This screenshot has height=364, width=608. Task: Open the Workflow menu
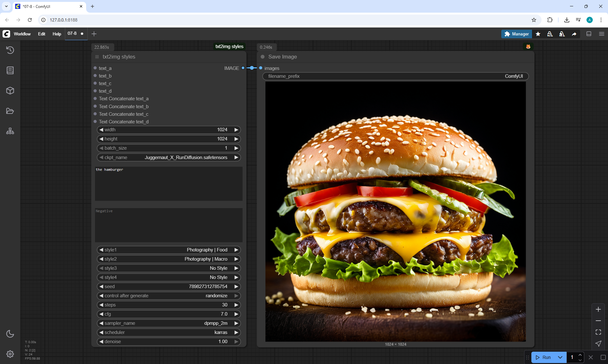(22, 34)
